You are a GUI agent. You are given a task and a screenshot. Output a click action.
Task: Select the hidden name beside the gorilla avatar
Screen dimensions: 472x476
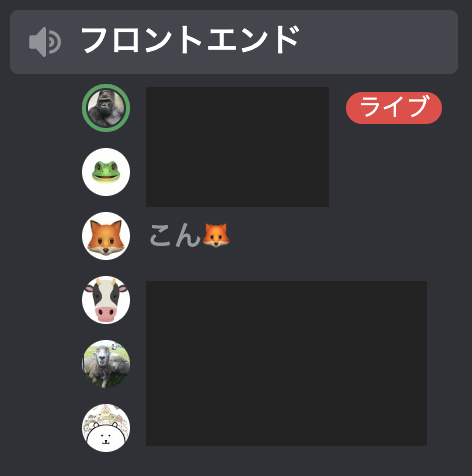(237, 108)
